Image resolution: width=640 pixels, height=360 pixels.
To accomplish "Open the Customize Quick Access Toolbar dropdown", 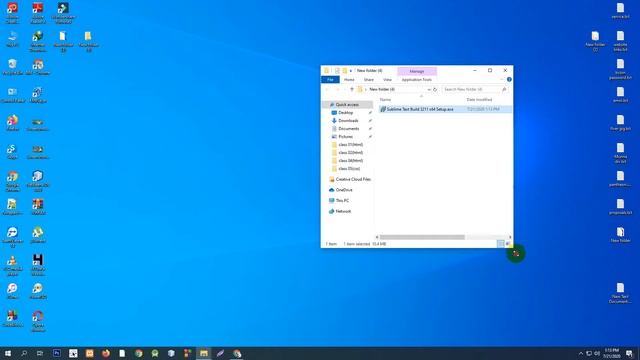I will tap(351, 71).
